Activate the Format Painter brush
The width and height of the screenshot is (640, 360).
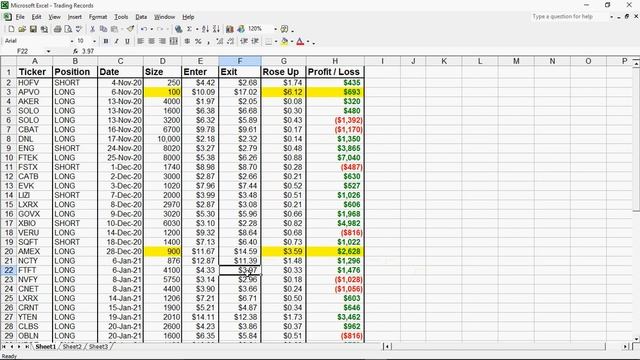point(131,29)
